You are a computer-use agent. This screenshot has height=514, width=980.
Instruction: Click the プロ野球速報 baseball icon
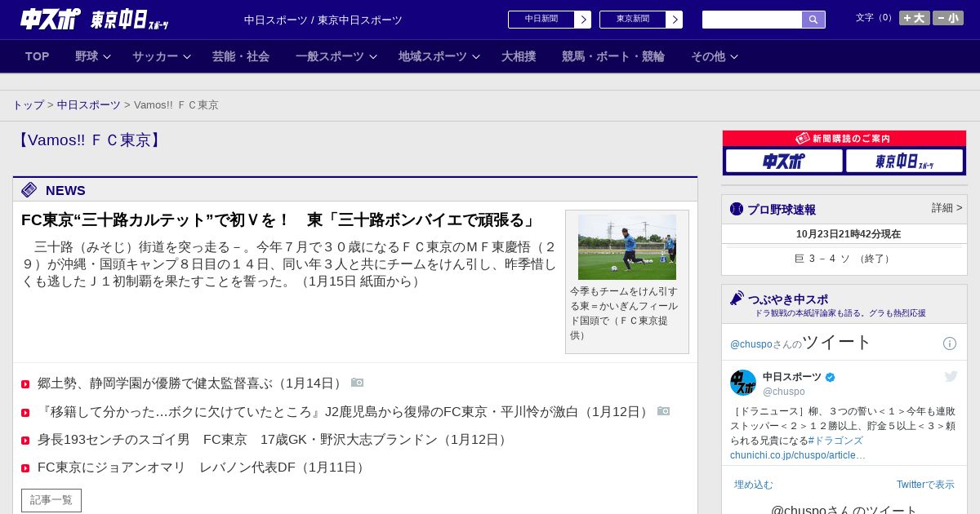737,209
